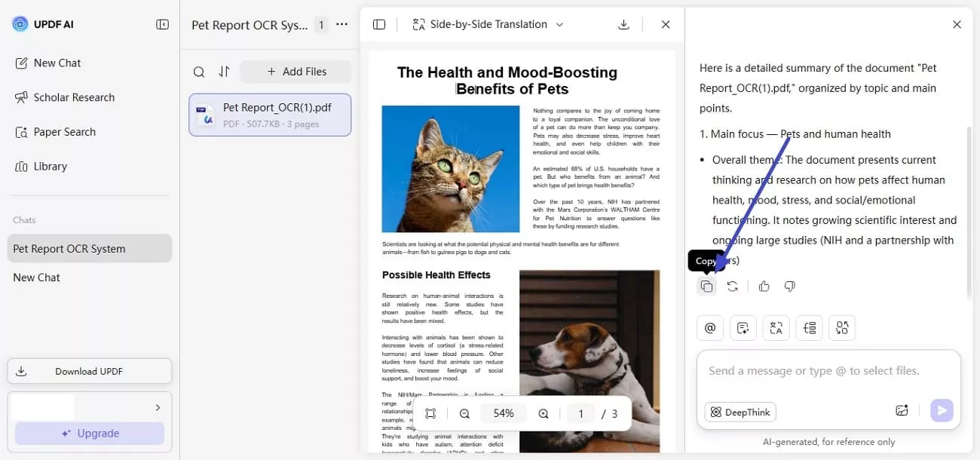Copy the AI summary response
980x460 pixels.
click(706, 286)
